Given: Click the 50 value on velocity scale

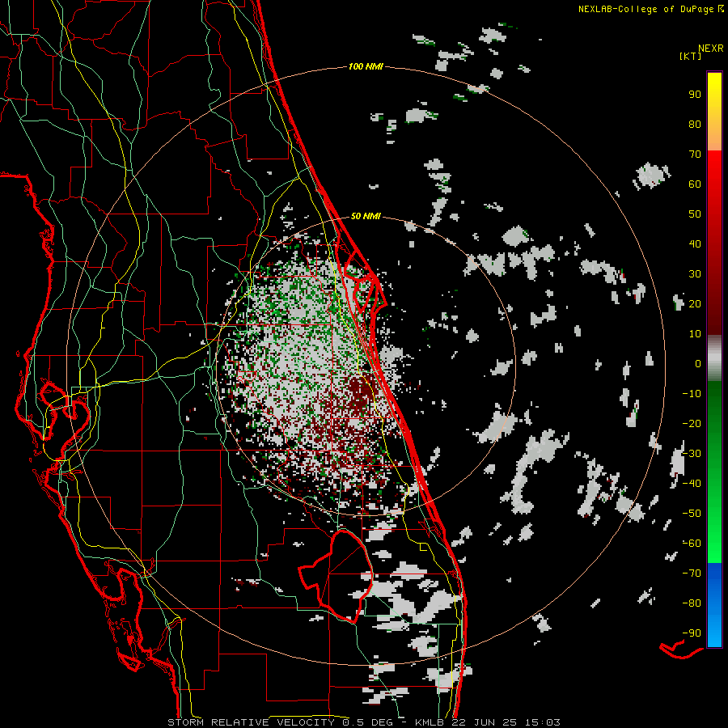Looking at the screenshot, I should (695, 214).
